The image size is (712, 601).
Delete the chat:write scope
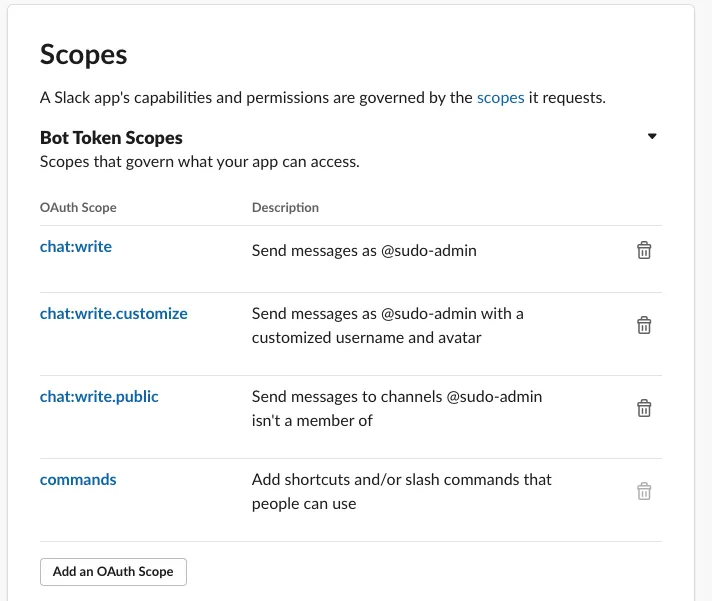[x=645, y=251]
